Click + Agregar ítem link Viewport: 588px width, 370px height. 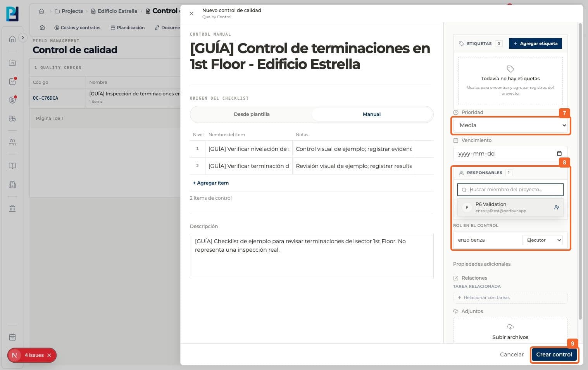(211, 183)
